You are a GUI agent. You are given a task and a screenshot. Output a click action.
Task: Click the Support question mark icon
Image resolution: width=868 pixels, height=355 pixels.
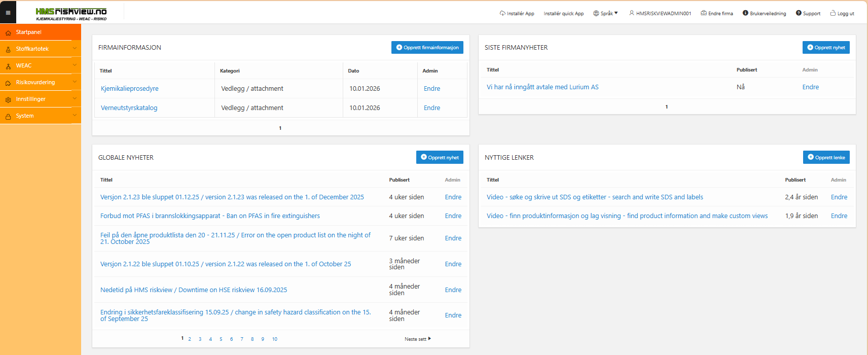click(x=799, y=13)
